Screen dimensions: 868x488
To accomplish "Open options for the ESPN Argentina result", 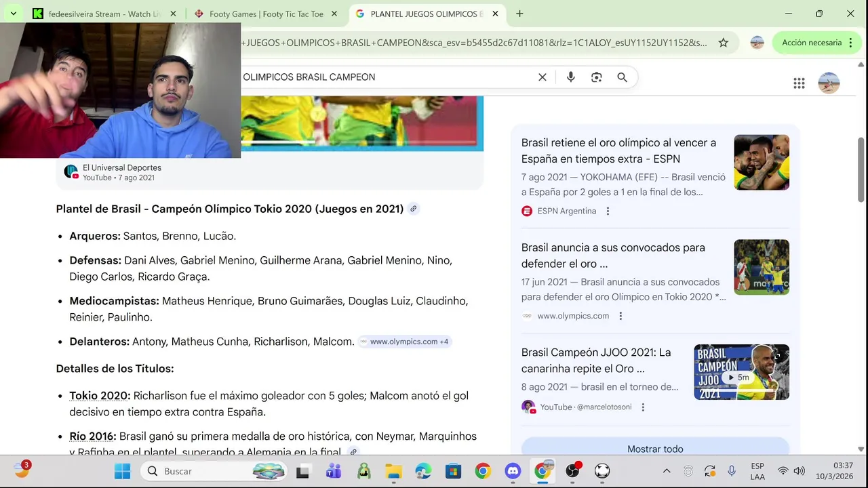I will click(x=608, y=211).
